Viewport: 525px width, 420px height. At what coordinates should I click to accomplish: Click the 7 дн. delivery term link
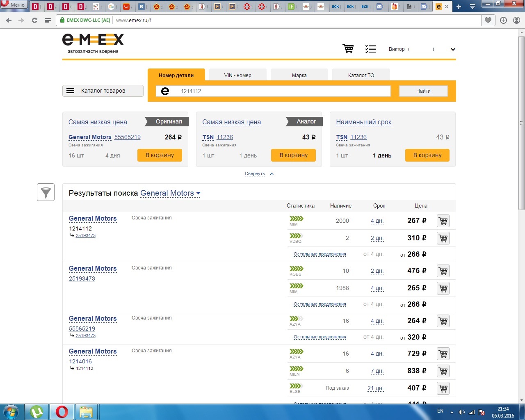point(377,371)
